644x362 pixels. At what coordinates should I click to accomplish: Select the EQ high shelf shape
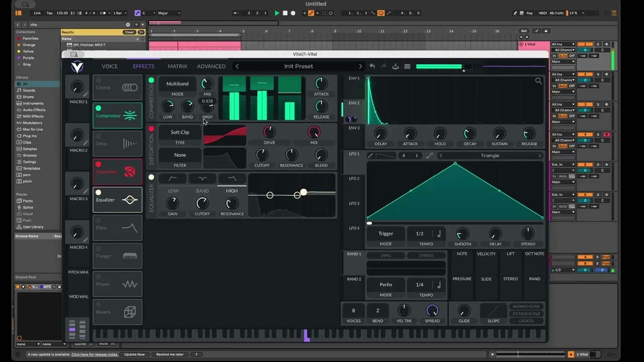click(232, 178)
